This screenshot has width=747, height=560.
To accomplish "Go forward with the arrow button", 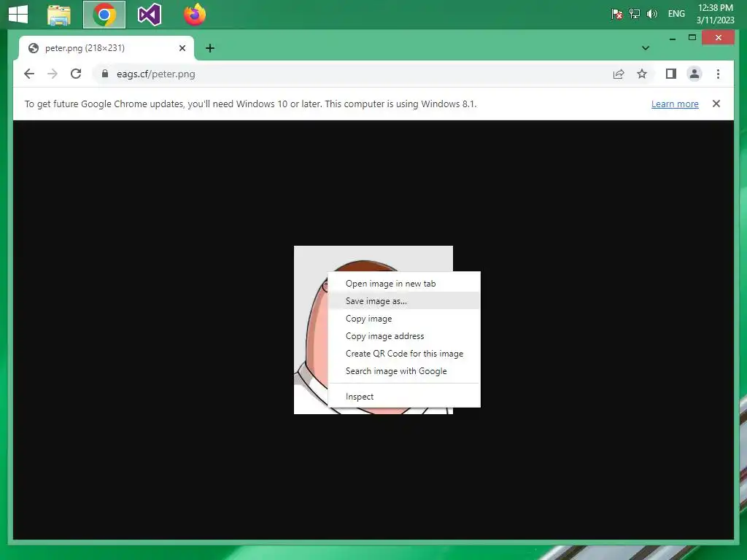I will [53, 74].
